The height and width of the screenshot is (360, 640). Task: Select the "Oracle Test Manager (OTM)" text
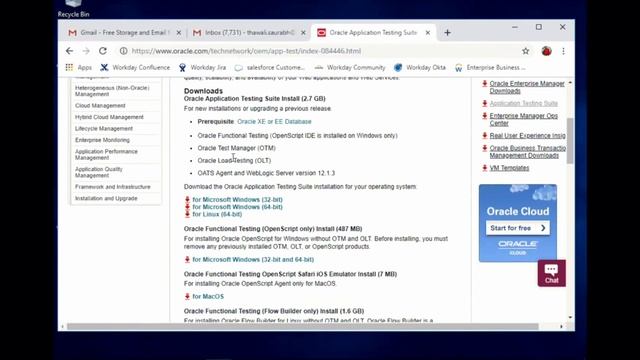pos(236,148)
